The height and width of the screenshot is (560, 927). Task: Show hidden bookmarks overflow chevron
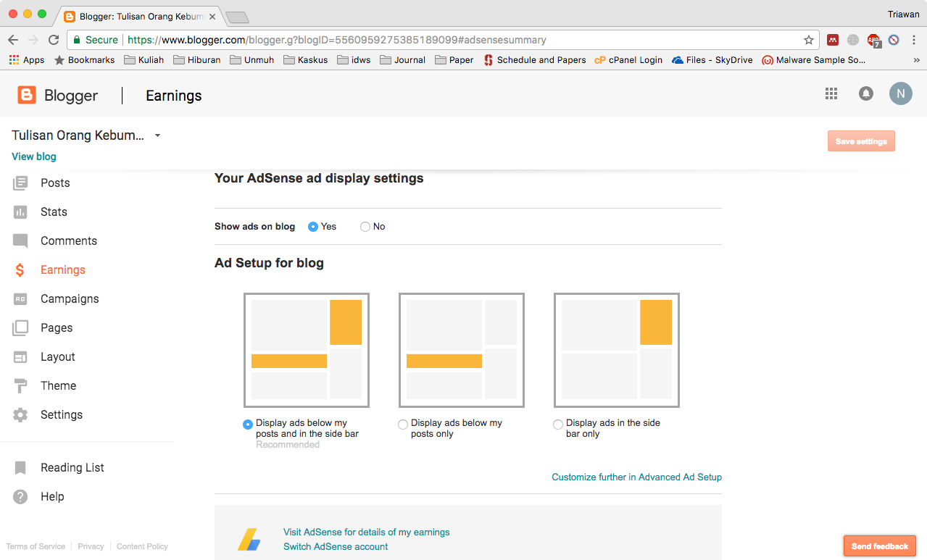point(916,60)
